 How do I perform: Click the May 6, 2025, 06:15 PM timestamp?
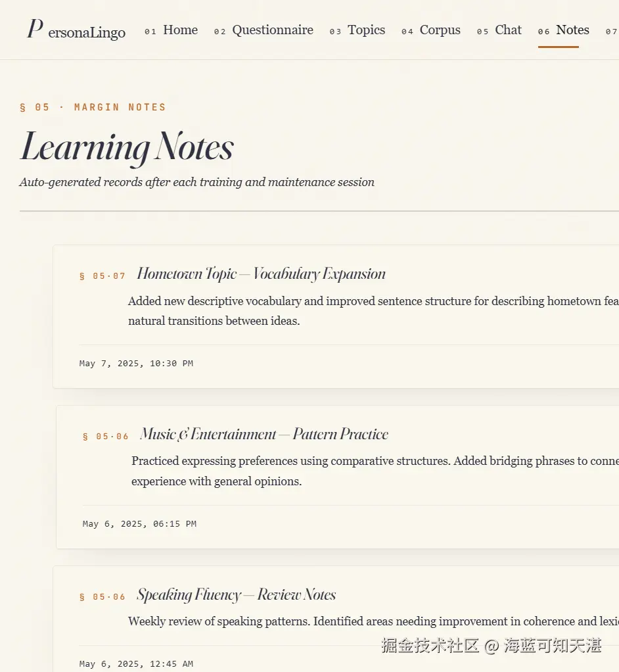[x=139, y=523]
